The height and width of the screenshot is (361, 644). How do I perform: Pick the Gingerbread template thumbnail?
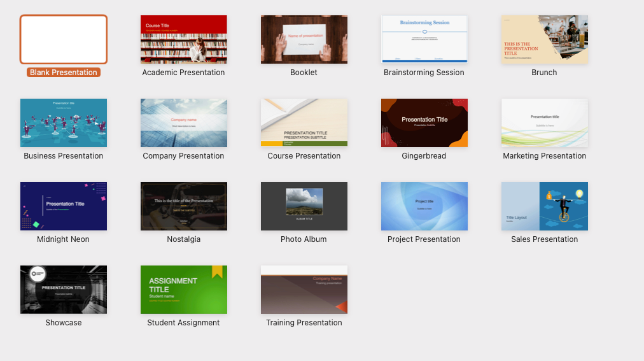click(x=424, y=123)
